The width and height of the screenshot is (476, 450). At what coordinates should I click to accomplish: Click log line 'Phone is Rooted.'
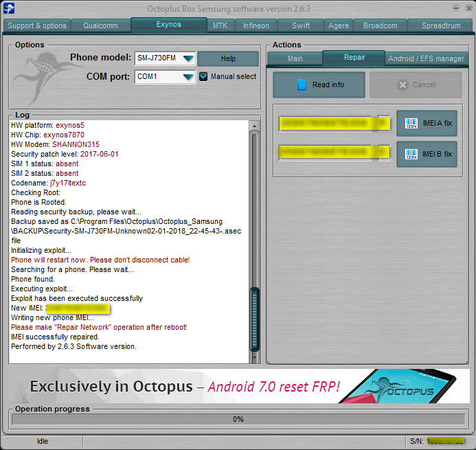[x=38, y=202]
